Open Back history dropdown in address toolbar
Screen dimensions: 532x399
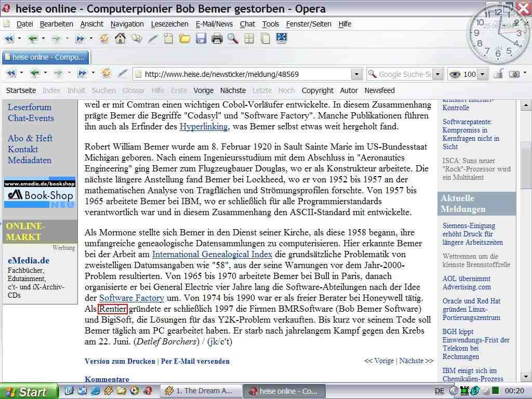pyautogui.click(x=46, y=73)
